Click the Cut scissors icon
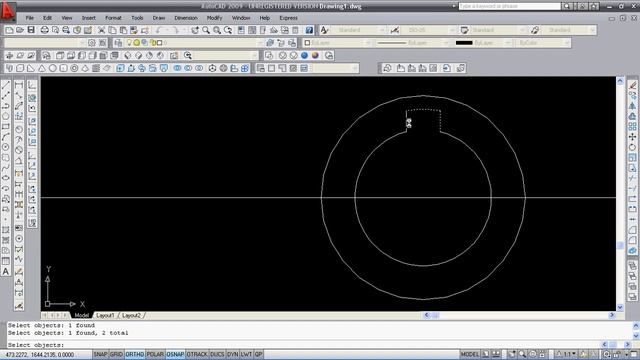 pos(101,30)
